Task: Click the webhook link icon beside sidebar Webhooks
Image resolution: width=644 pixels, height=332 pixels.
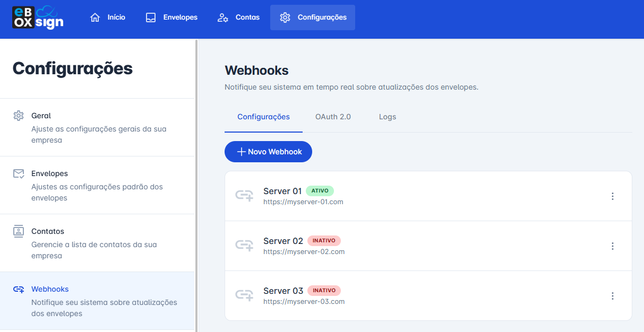Action: point(19,289)
